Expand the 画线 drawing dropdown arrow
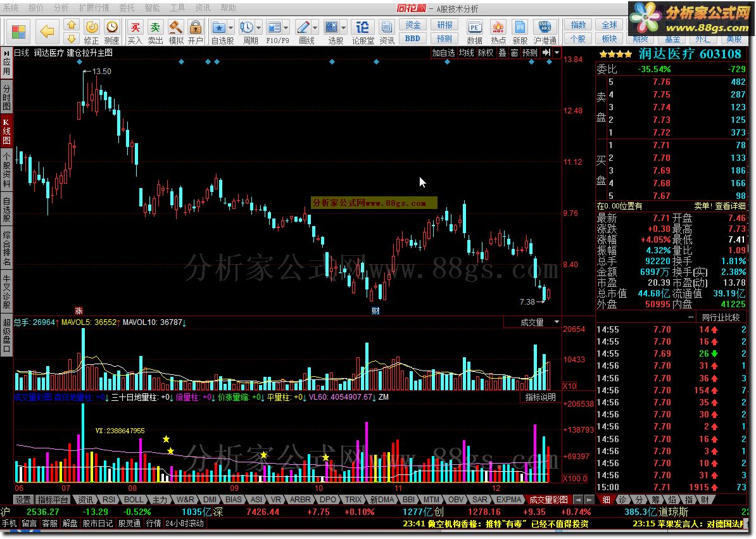 [x=315, y=27]
